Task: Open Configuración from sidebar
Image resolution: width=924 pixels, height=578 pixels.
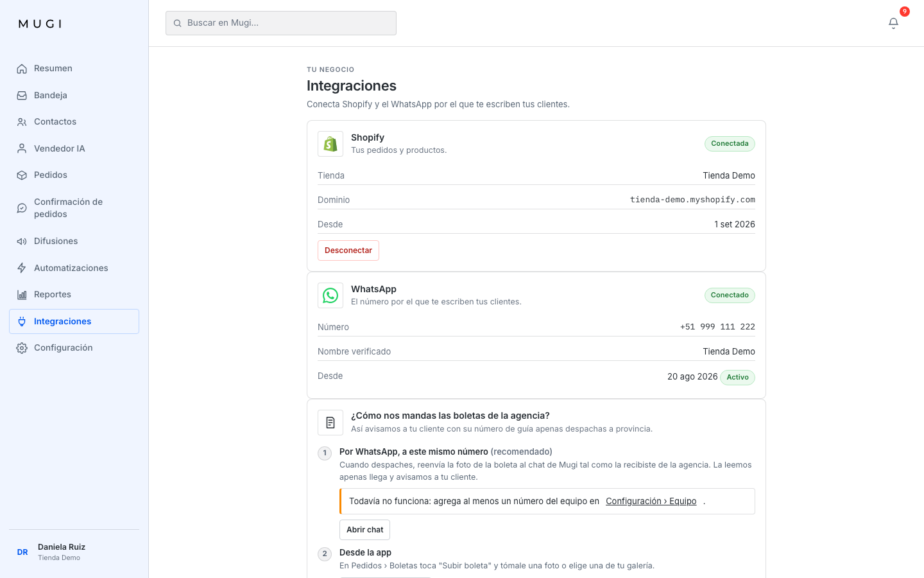Action: tap(74, 348)
